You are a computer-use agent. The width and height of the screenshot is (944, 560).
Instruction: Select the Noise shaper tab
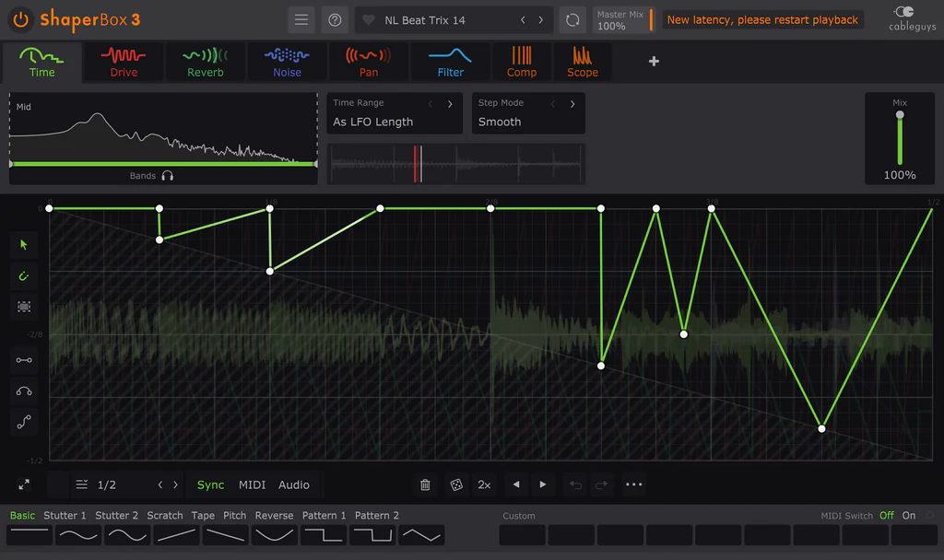click(288, 62)
